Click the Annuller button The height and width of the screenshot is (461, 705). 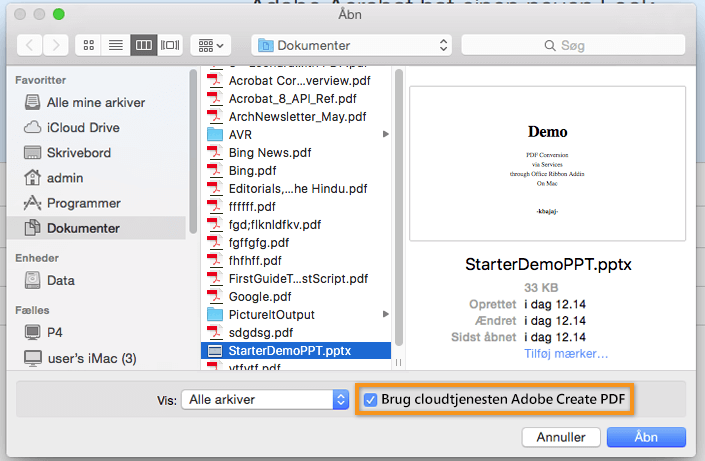[x=561, y=437]
